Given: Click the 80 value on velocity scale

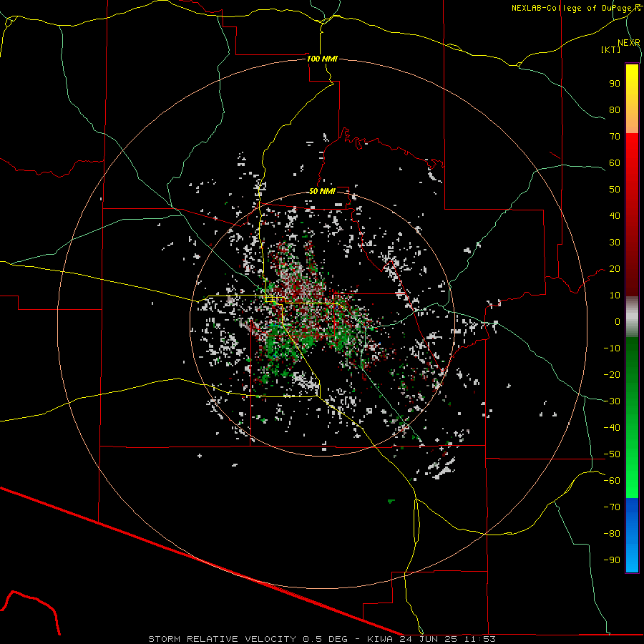Looking at the screenshot, I should (x=615, y=109).
